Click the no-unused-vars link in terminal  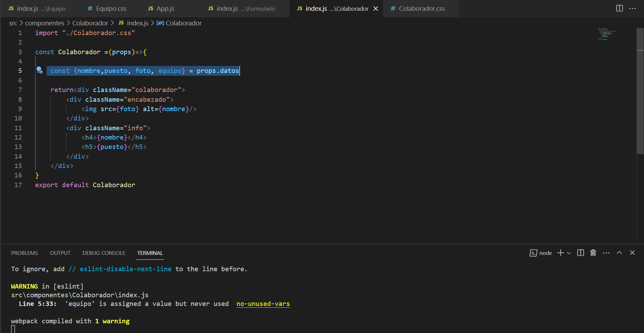263,304
